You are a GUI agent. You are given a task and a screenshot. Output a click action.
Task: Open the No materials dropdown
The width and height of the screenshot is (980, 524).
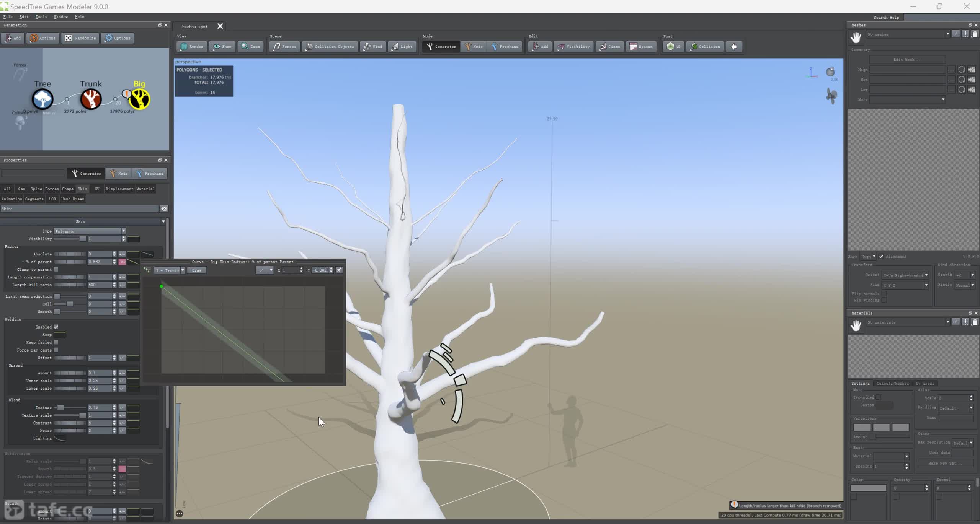click(908, 322)
